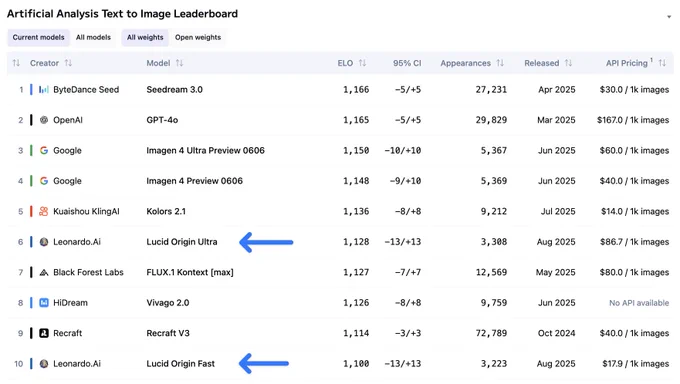680x384 pixels.
Task: Sort table by API Pricing column arrows
Action: (x=662, y=63)
